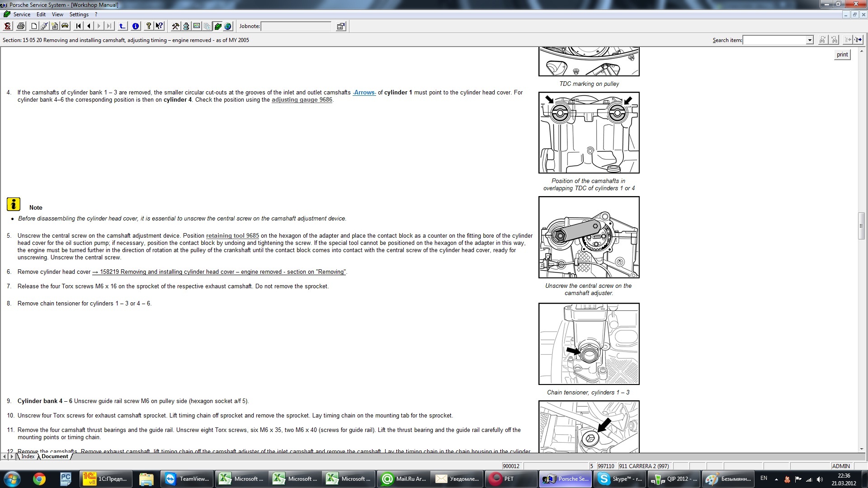Open the Search item dropdown arrow

pos(810,40)
